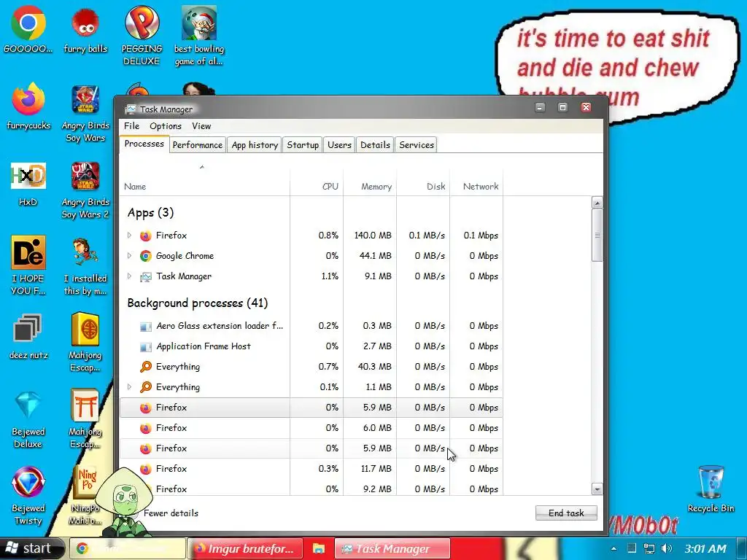Expand the Google Chrome app row
Image resolution: width=747 pixels, height=560 pixels.
pos(129,256)
